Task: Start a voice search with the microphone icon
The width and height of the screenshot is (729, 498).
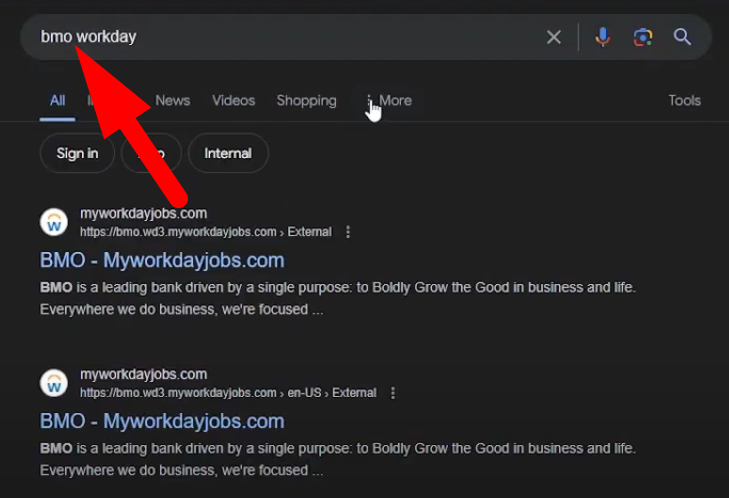Action: point(602,37)
